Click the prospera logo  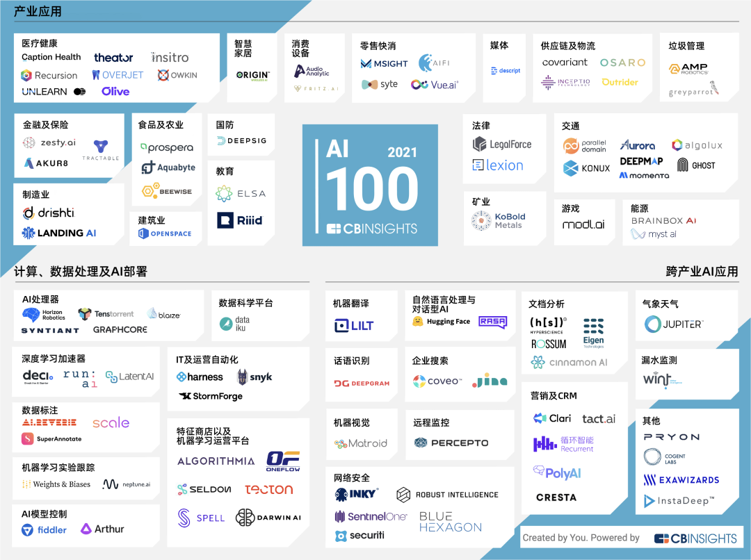[167, 147]
